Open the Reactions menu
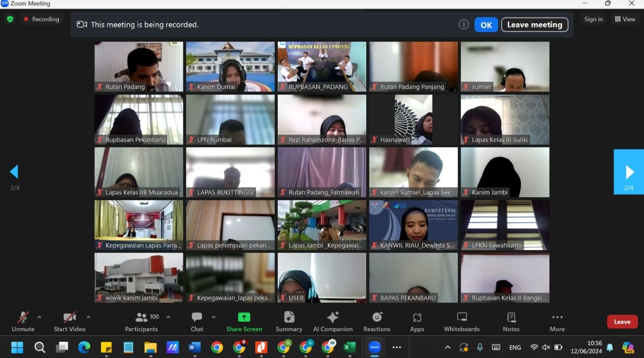 tap(377, 322)
